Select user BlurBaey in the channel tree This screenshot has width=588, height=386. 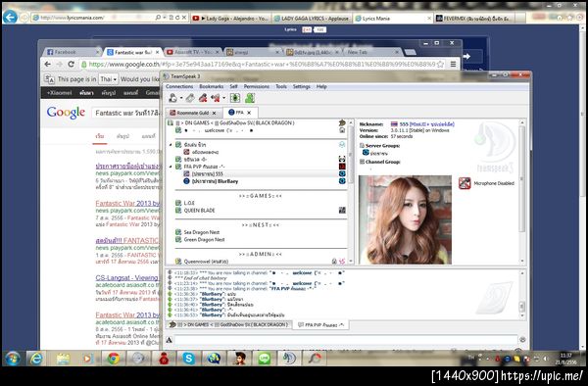coord(215,181)
